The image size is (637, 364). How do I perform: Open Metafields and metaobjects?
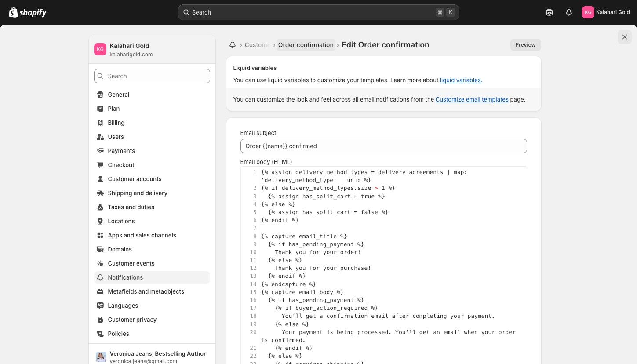point(152,291)
